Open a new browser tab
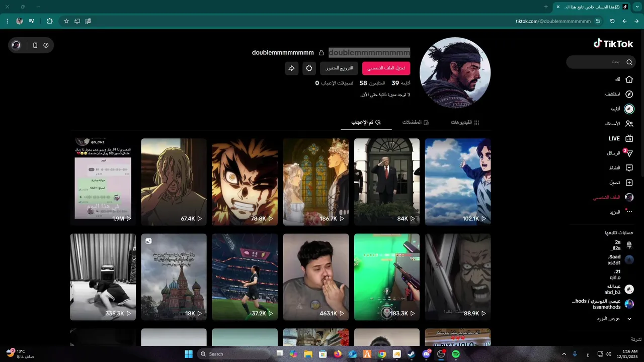644x362 pixels. (546, 7)
